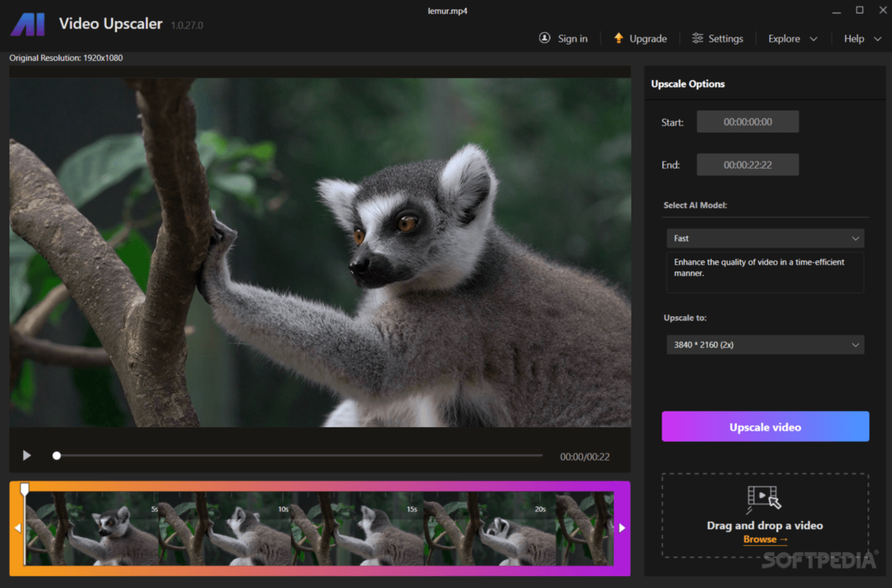Click the End time field showing 00:00:22:22
The width and height of the screenshot is (892, 588).
point(748,164)
